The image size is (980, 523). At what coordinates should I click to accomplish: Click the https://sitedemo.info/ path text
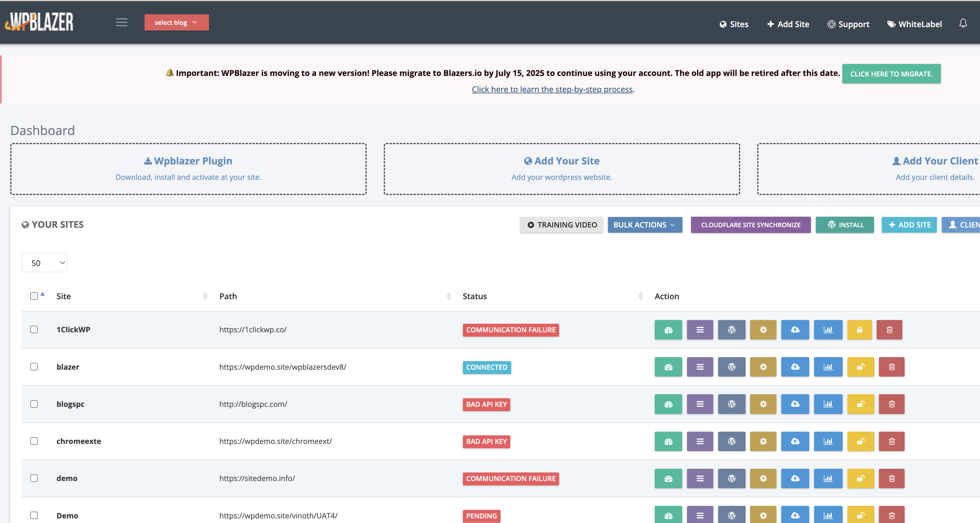[x=257, y=478]
